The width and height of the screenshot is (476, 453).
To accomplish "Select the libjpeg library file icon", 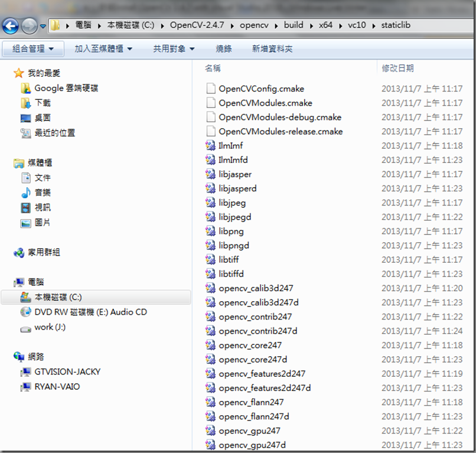I will coord(210,203).
